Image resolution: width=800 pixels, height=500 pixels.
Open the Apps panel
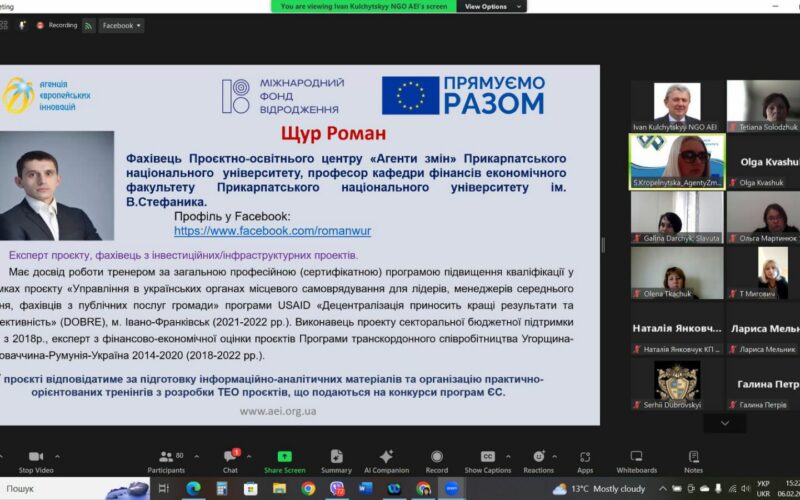click(585, 459)
